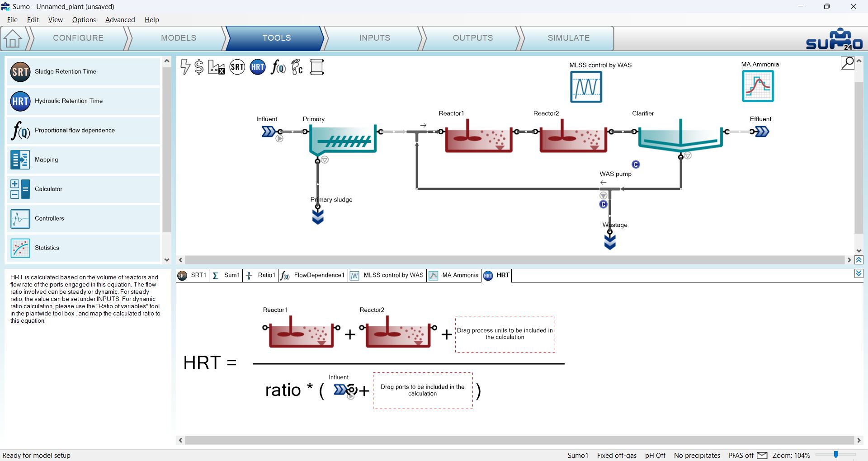Click the SRT icon in the canvas toolbar
868x461 pixels.
pyautogui.click(x=237, y=67)
